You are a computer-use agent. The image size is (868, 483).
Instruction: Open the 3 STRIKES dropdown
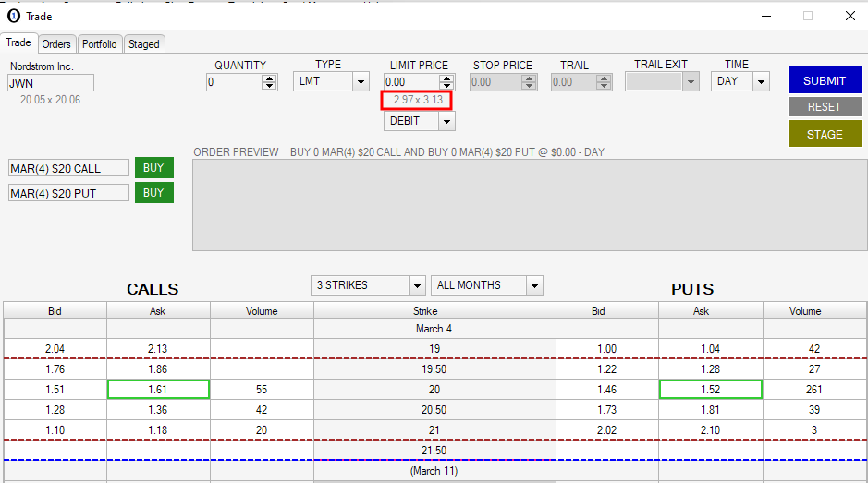(x=418, y=285)
